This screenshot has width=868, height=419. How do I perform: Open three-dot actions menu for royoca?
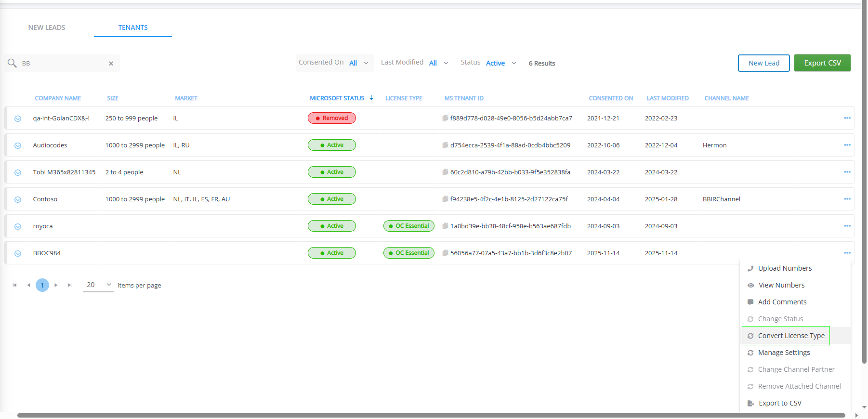coord(847,226)
